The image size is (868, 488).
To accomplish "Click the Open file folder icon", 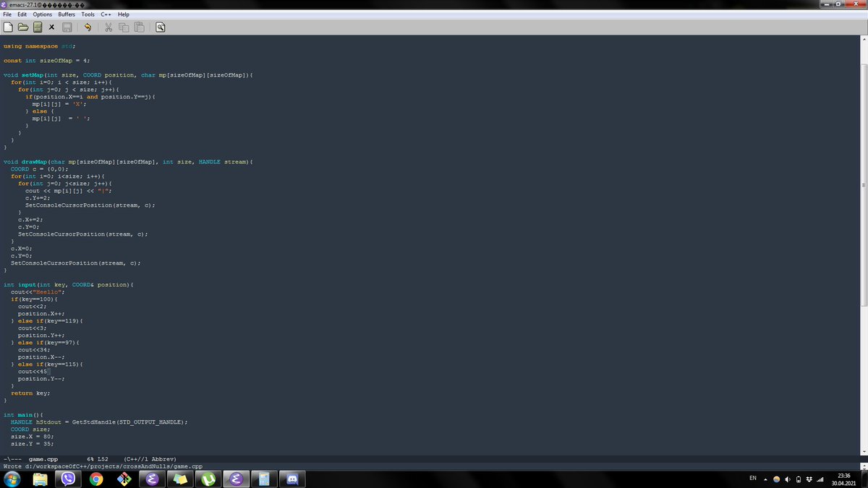I will [23, 27].
